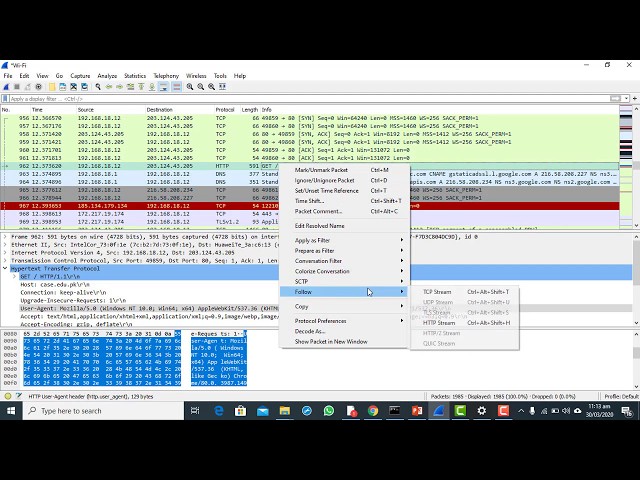
Task: Choose HTTP Stream in Follow submenu
Action: click(x=465, y=323)
